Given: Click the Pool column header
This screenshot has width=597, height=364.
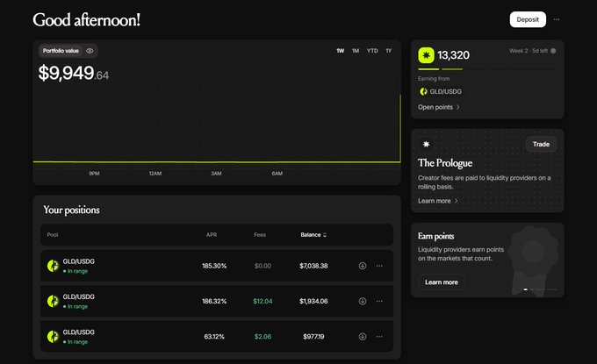Looking at the screenshot, I should coord(53,235).
